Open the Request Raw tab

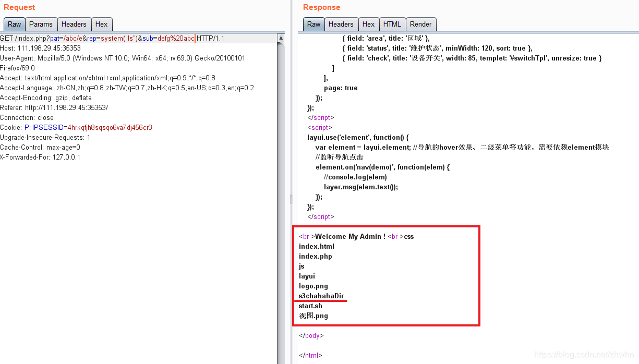point(15,24)
